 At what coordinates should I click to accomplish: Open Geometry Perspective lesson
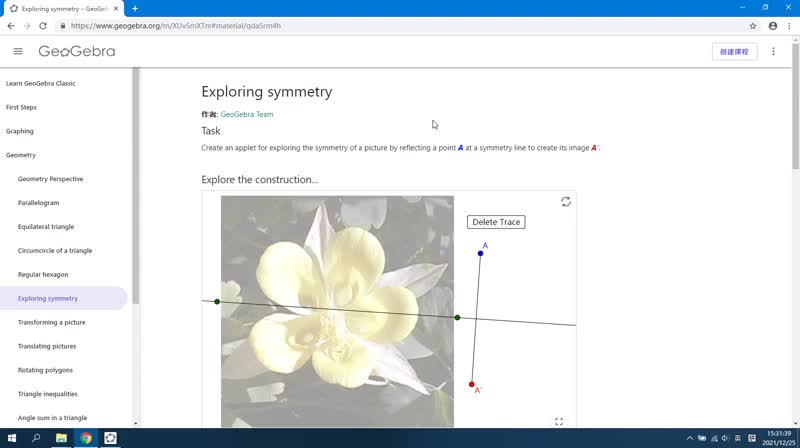(x=51, y=179)
